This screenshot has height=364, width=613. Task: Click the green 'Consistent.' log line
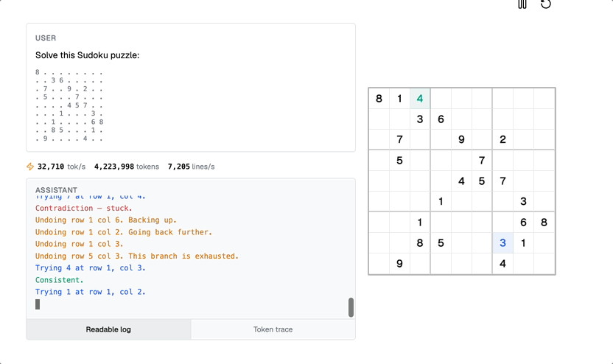pyautogui.click(x=60, y=280)
